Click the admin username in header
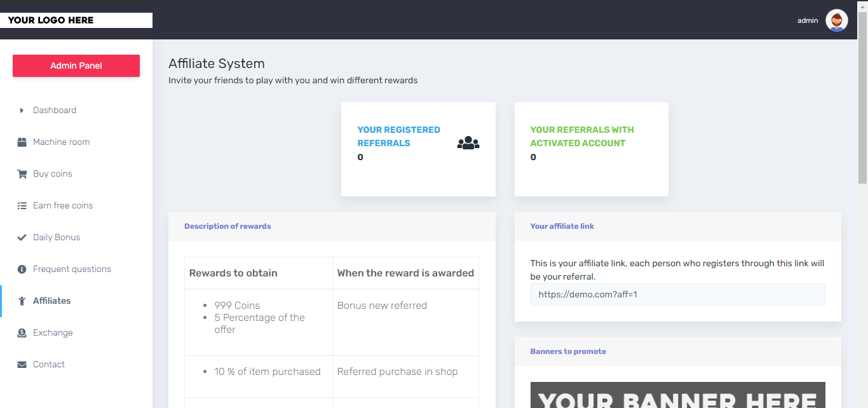Viewport: 868px width, 408px height. 808,20
